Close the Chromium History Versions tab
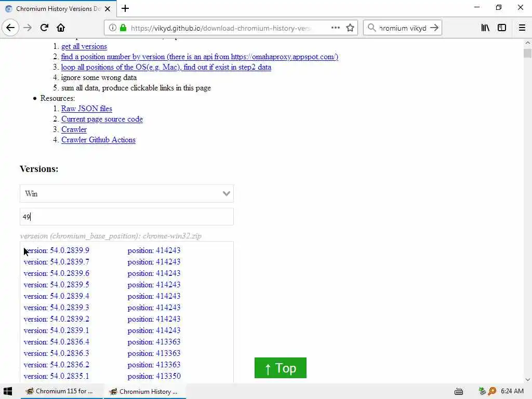 (108, 9)
